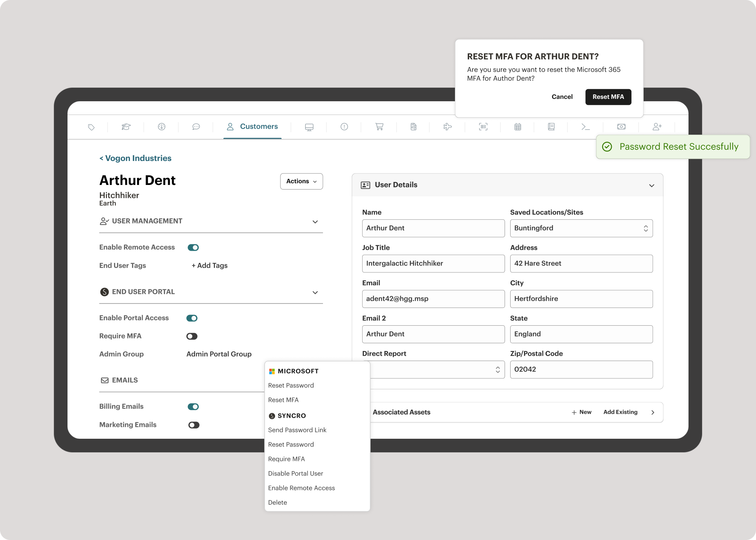Viewport: 756px width, 540px height.
Task: Click the terminal prompt scripting icon
Action: (x=586, y=127)
